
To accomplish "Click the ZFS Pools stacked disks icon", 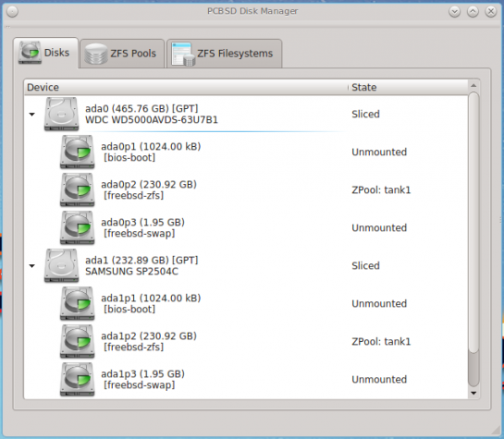I will 96,54.
